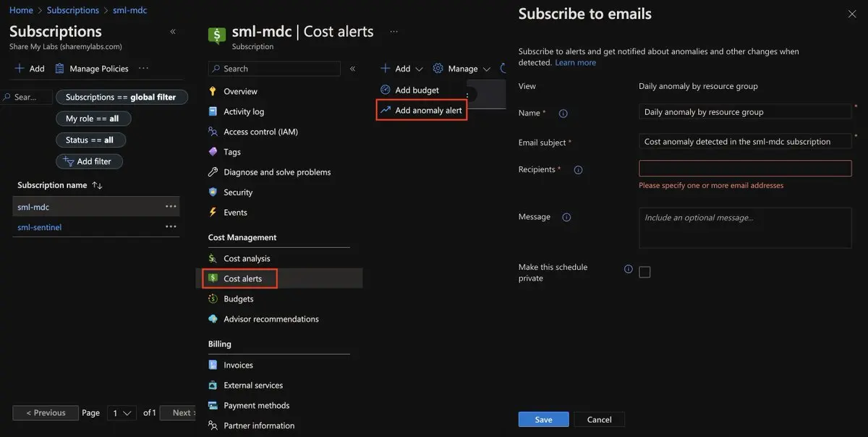Click the Recipients info icon
The image size is (868, 437).
[x=578, y=170]
